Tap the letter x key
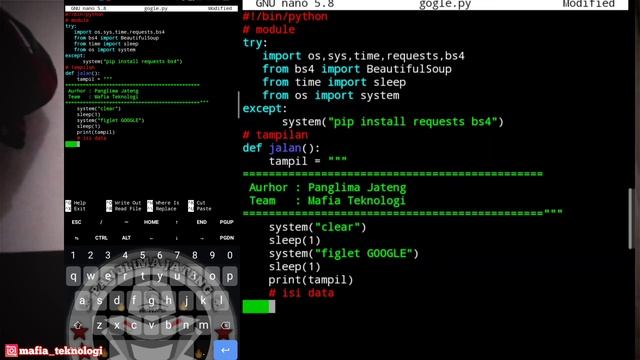Image resolution: width=640 pixels, height=360 pixels. (x=117, y=326)
